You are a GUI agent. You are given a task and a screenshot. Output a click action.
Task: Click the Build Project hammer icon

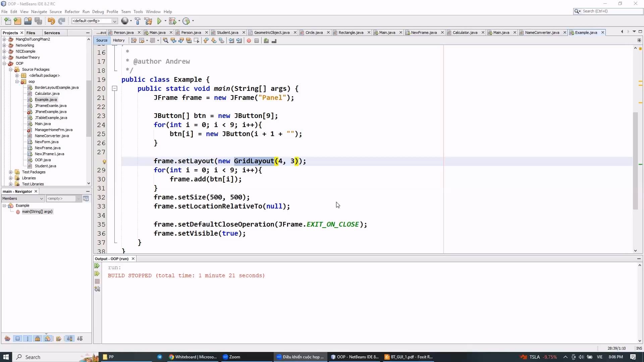click(138, 21)
